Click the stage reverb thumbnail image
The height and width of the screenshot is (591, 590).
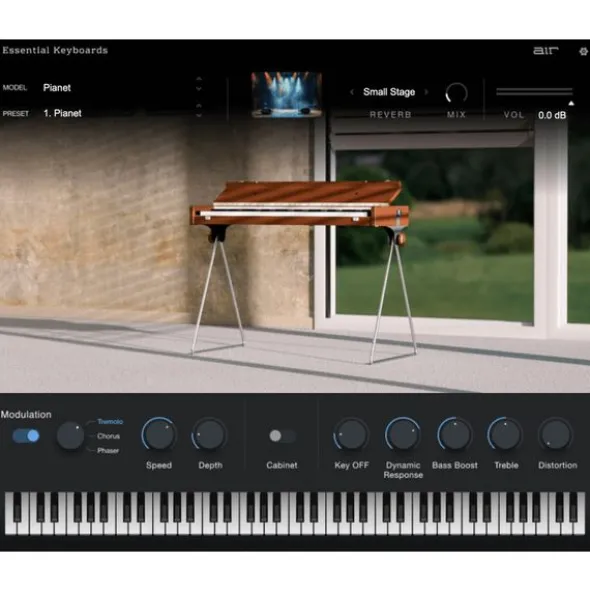click(287, 94)
